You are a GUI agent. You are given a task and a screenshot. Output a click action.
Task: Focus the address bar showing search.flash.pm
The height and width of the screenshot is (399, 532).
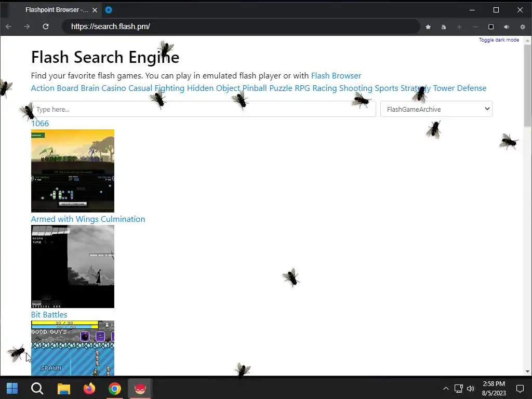241,26
